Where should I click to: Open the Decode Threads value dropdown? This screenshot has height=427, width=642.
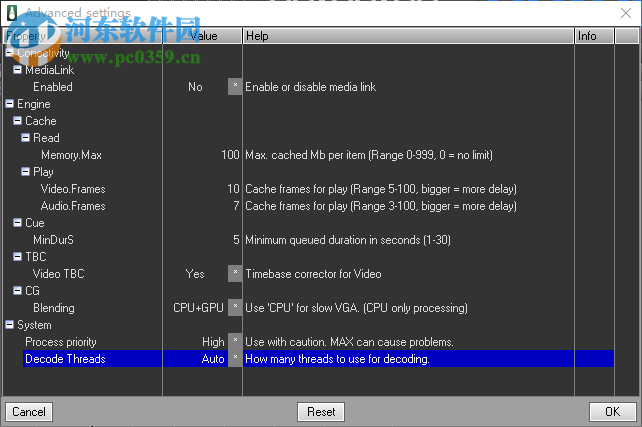[x=235, y=359]
